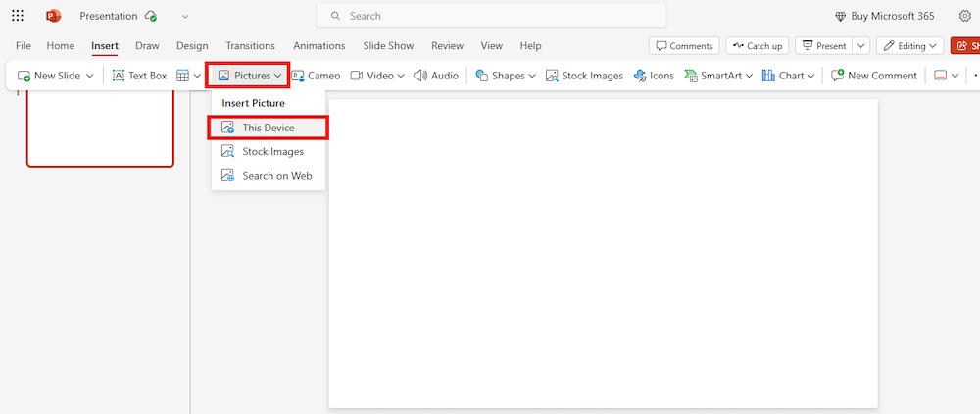
Task: Expand the Present options dropdown arrow
Action: pyautogui.click(x=861, y=46)
